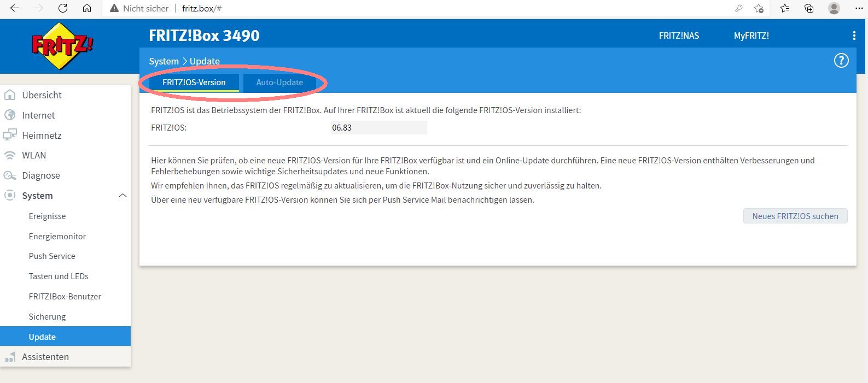
Task: Open FRITZ!Box-Benutzer submenu
Action: point(65,297)
